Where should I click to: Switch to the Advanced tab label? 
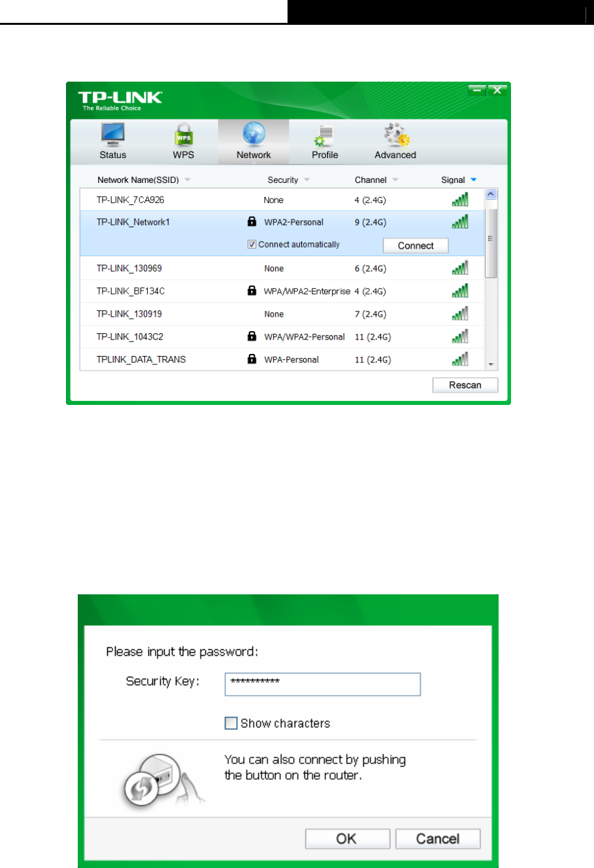coord(395,155)
